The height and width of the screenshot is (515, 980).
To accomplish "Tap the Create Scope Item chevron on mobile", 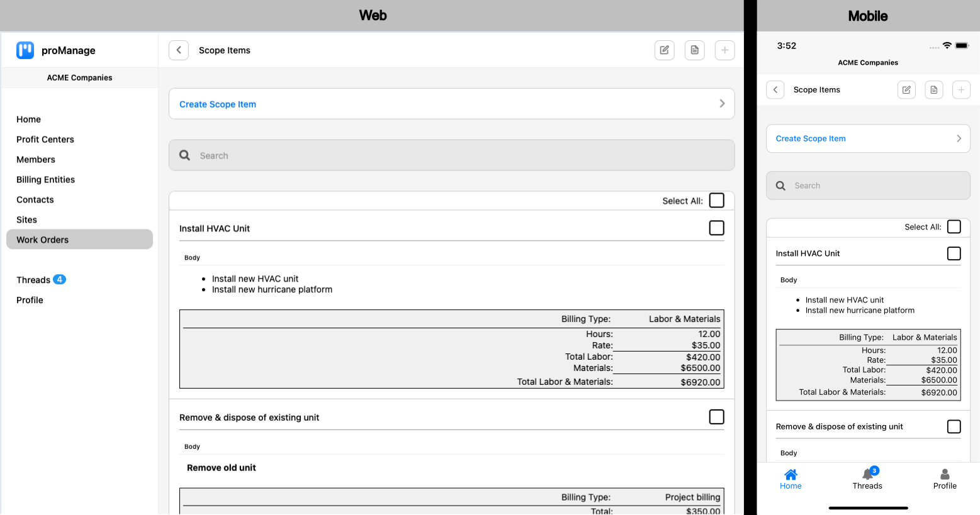I will (x=959, y=138).
